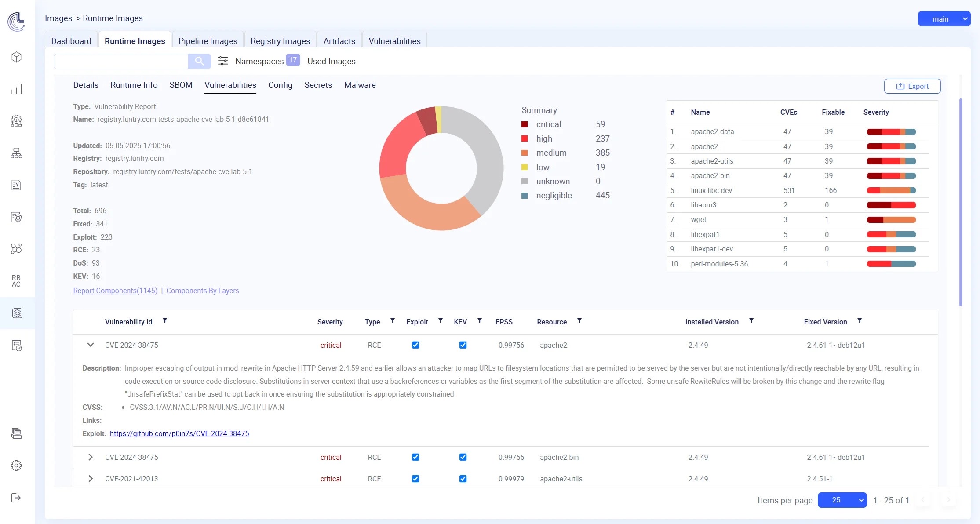Click the search magnifier button

pos(199,61)
